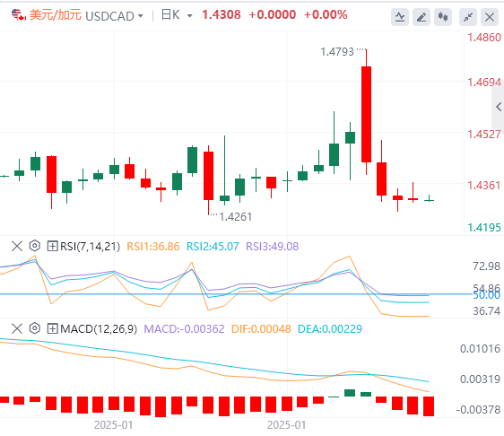Image resolution: width=504 pixels, height=436 pixels.
Task: Switch chart type with candlestick icon
Action: click(x=443, y=17)
